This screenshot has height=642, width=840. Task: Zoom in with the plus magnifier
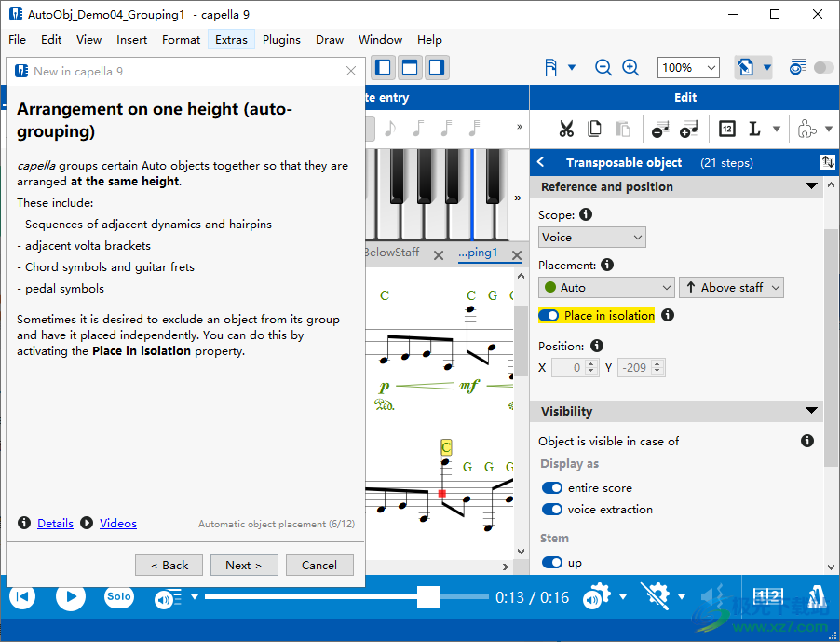[630, 67]
